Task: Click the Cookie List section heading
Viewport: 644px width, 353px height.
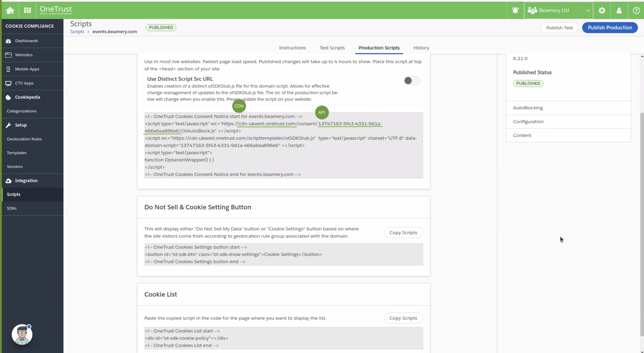Action: pos(161,294)
